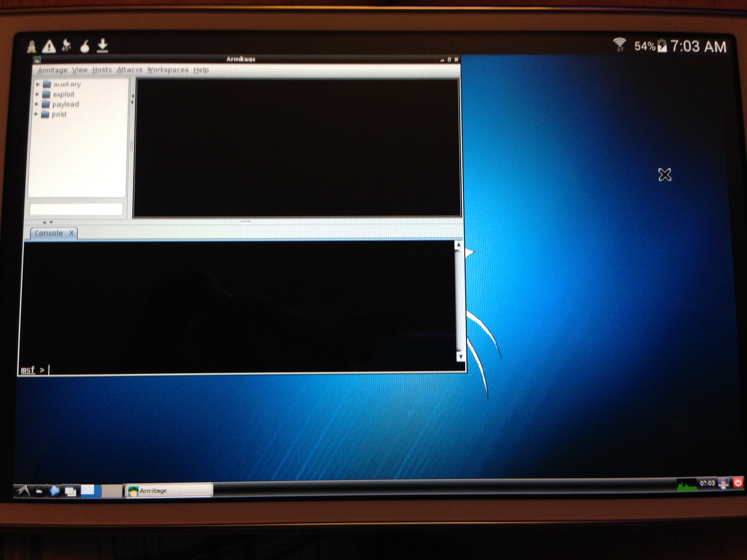Select the 'exploit' tree label
The height and width of the screenshot is (560, 747).
coord(63,94)
